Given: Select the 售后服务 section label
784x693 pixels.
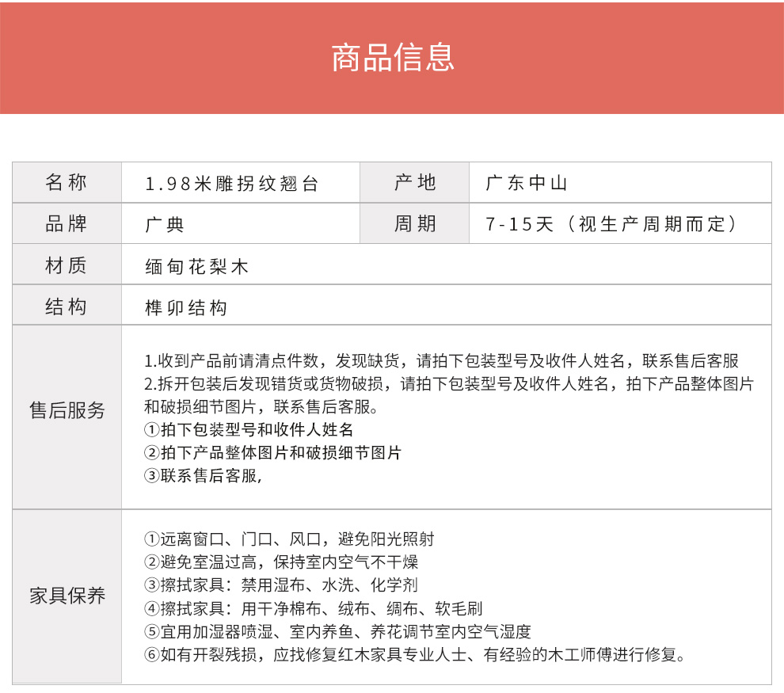Looking at the screenshot, I should coord(67,410).
